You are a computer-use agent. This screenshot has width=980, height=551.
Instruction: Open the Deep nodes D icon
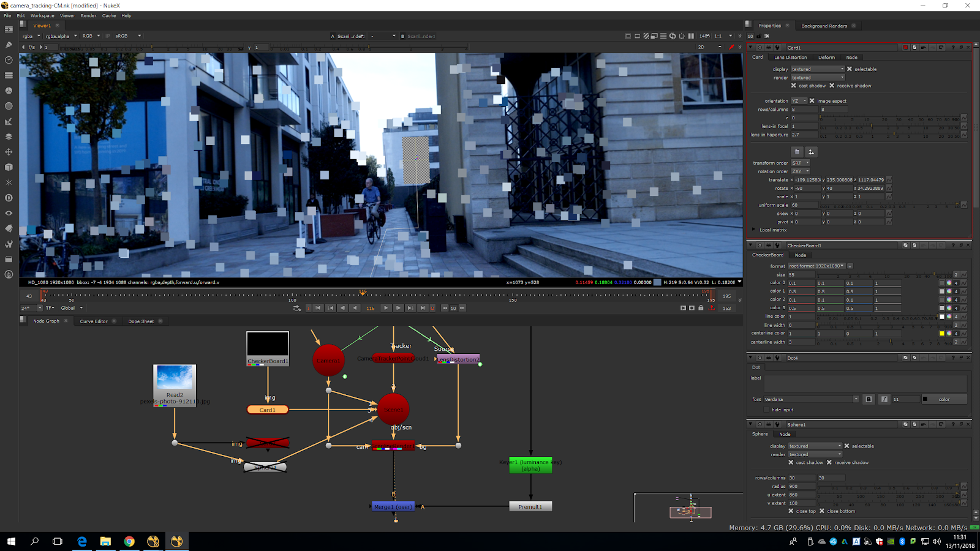(x=9, y=198)
